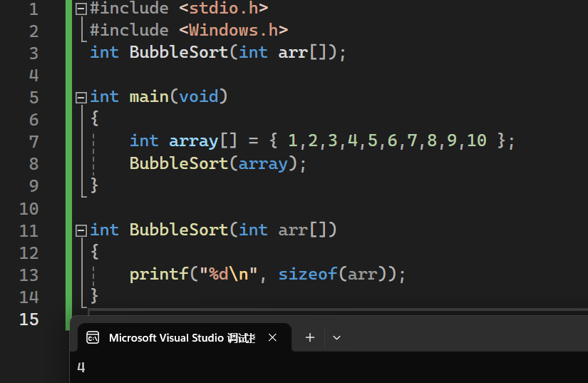This screenshot has width=588, height=383.
Task: Close the Microsoft Visual Studio console tab
Action: 272,337
